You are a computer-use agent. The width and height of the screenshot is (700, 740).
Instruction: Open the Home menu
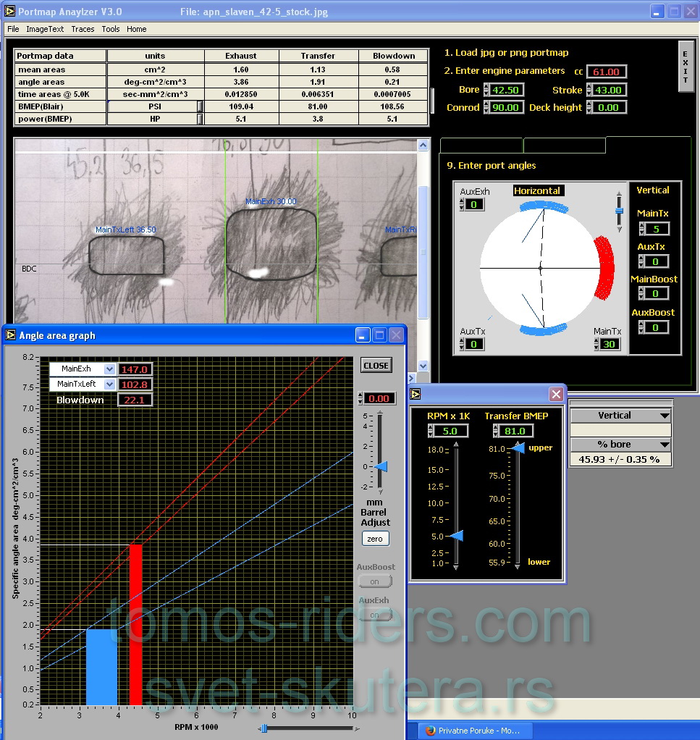point(136,29)
